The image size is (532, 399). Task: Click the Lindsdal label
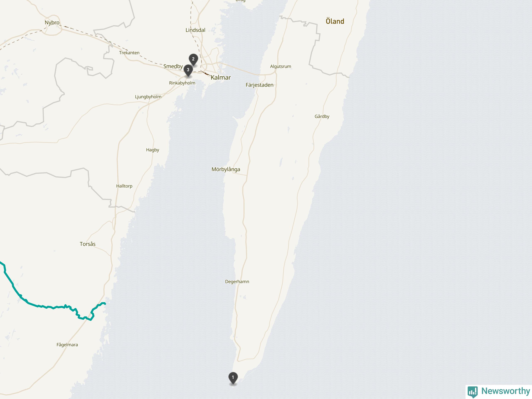tap(195, 30)
